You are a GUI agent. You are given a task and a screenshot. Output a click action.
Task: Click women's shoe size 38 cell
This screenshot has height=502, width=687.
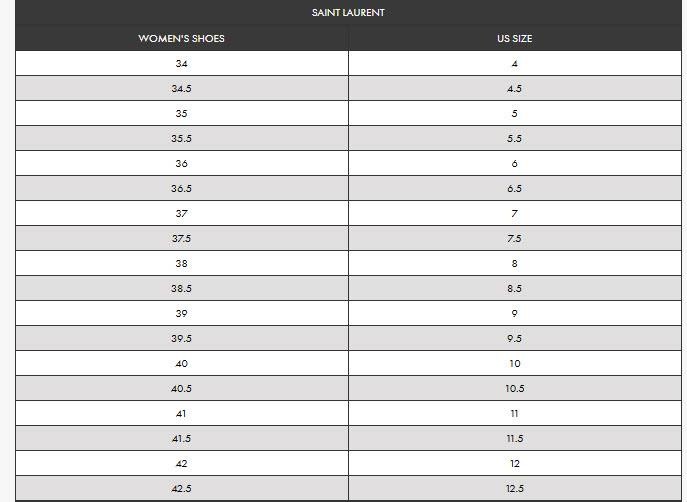pyautogui.click(x=181, y=264)
